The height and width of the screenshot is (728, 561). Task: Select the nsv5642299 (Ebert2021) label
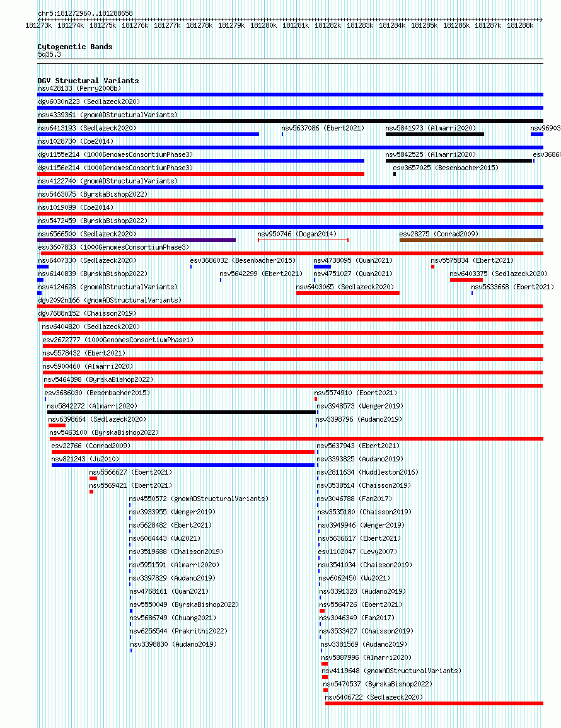point(261,274)
